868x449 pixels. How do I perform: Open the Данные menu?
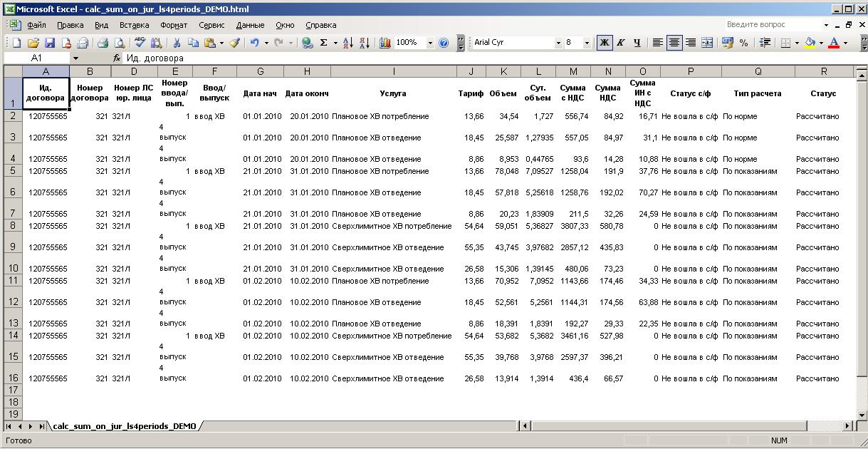click(250, 25)
